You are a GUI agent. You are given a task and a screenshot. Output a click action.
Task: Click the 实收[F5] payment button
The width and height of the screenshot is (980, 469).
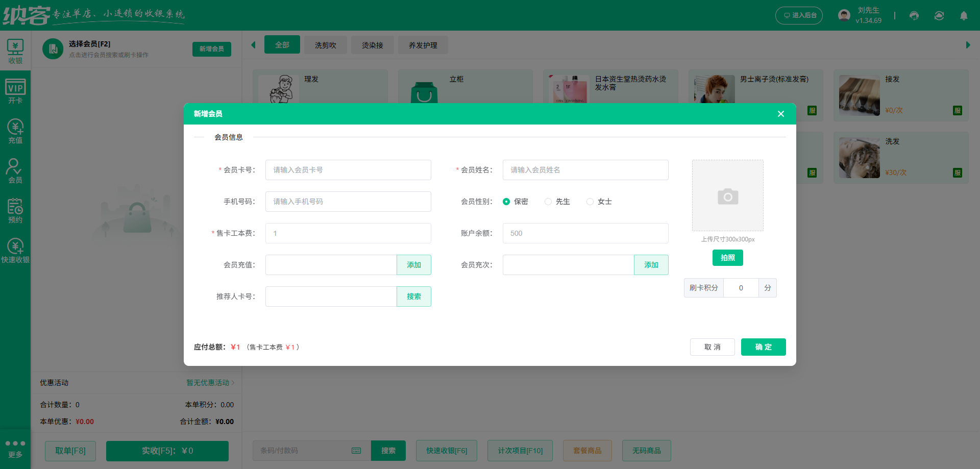pos(167,451)
